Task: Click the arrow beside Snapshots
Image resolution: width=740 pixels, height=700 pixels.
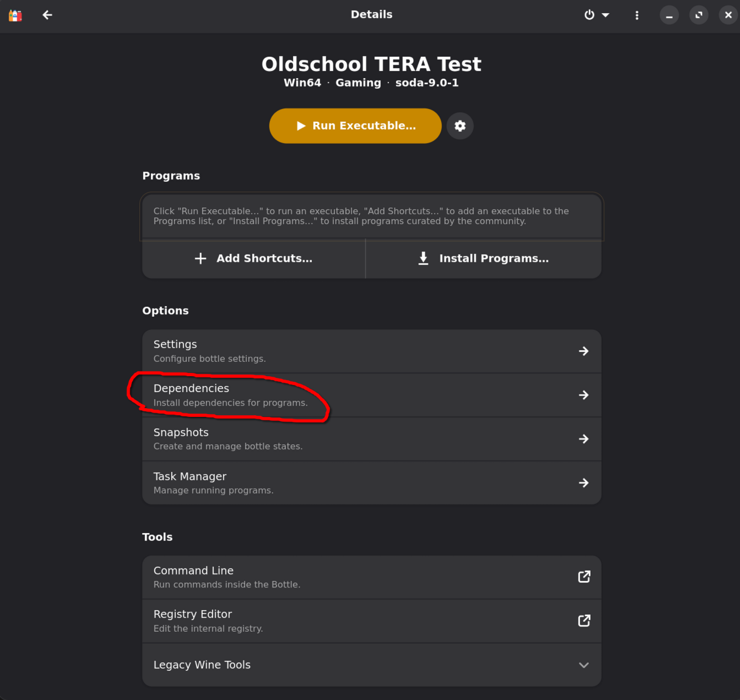Action: [584, 439]
